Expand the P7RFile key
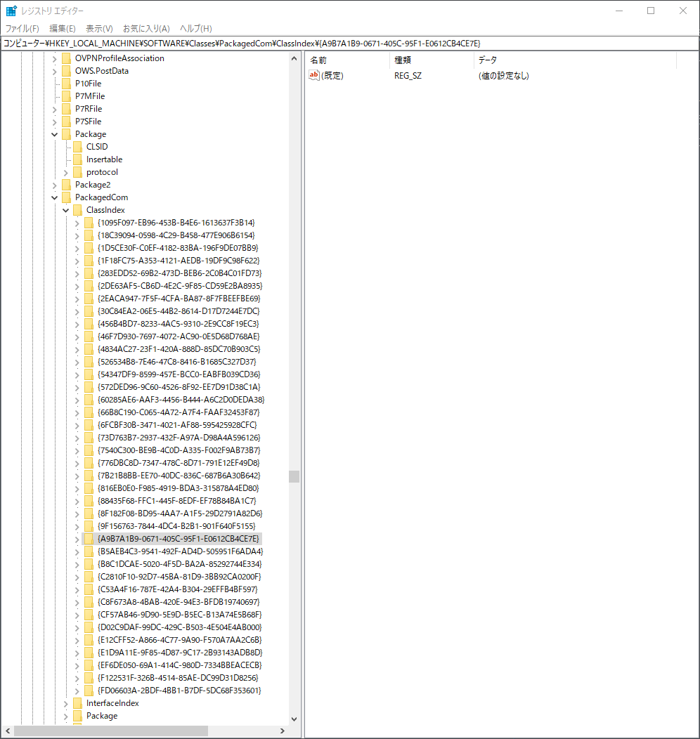This screenshot has height=739, width=700. 54,110
